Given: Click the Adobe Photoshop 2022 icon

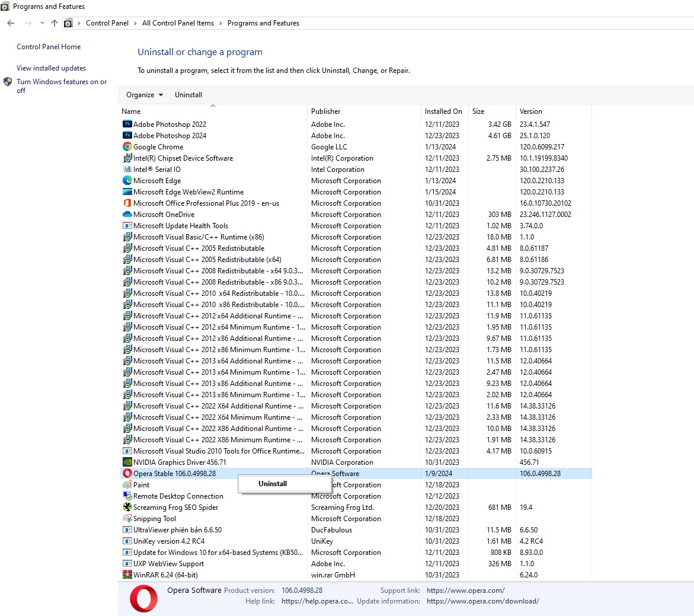Looking at the screenshot, I should (127, 124).
